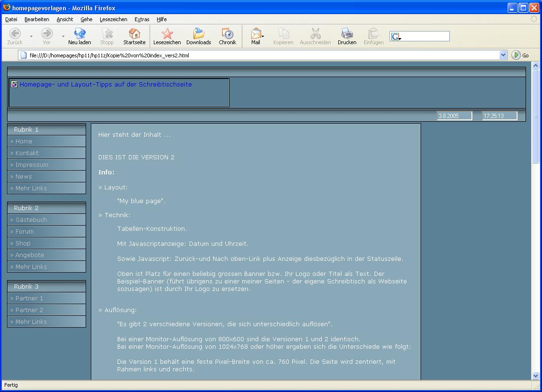Open the Extras menu
The height and width of the screenshot is (392, 542).
point(142,19)
